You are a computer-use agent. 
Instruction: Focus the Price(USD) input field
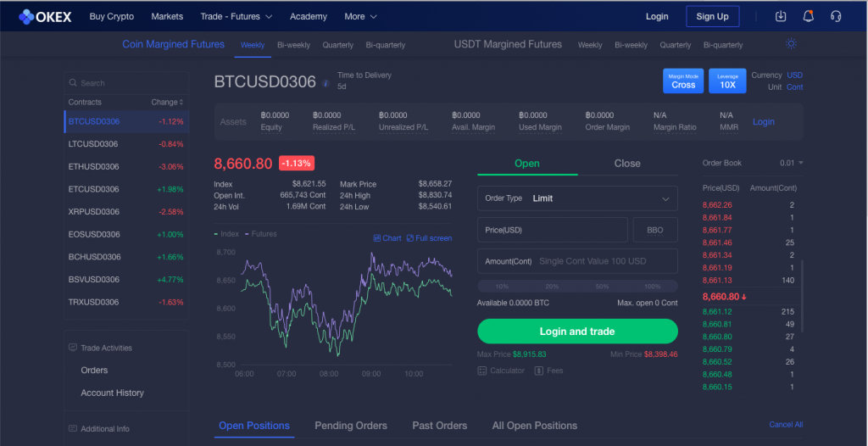(x=553, y=230)
